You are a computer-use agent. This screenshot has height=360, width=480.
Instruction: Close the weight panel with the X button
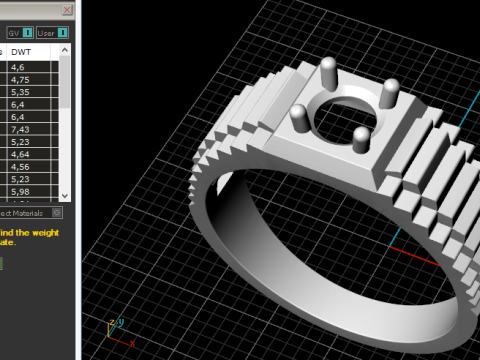tap(67, 10)
